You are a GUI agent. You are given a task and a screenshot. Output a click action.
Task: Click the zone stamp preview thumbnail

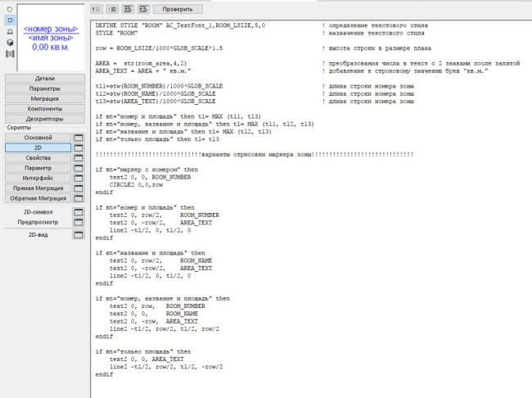[x=51, y=38]
